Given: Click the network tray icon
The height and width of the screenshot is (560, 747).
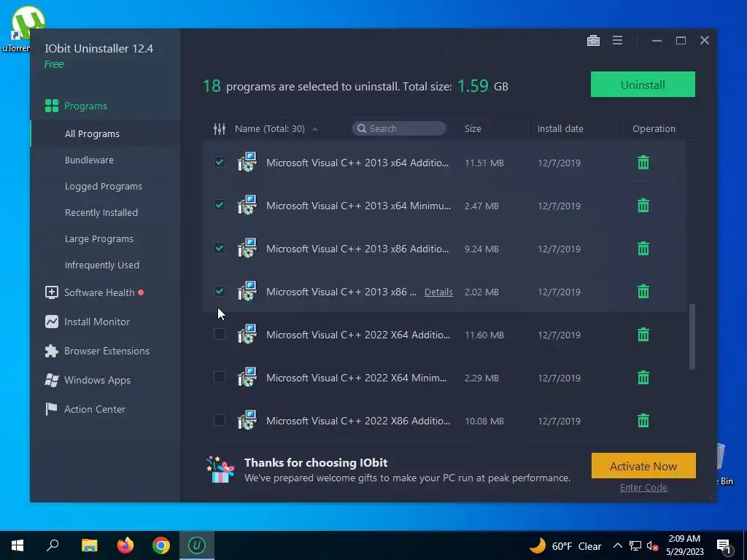Looking at the screenshot, I should pos(635,546).
